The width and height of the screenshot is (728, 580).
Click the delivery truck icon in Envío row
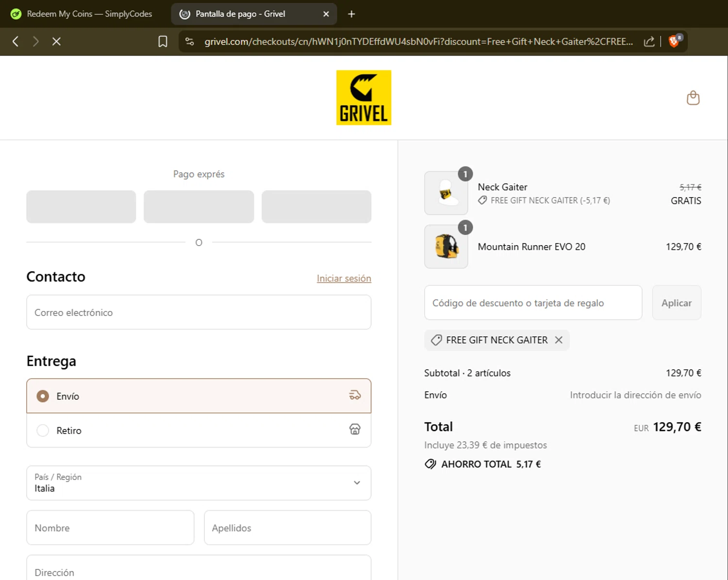click(355, 396)
